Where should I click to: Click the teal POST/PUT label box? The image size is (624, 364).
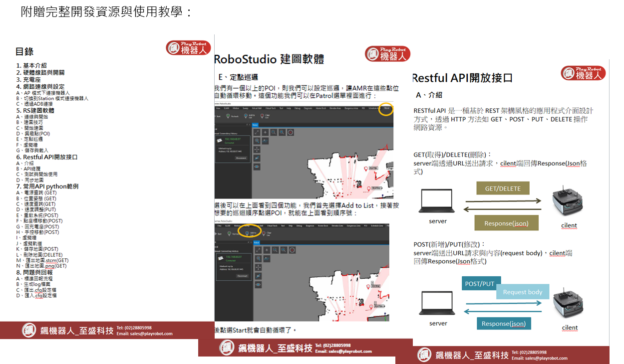pos(480,284)
